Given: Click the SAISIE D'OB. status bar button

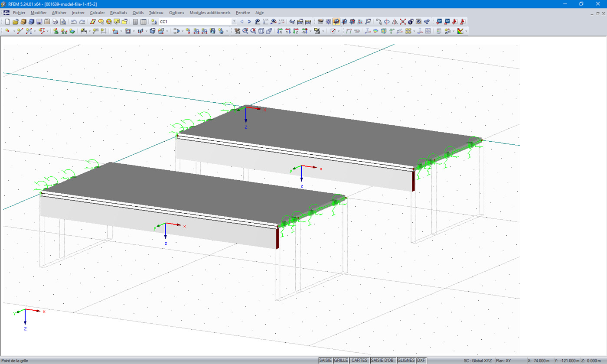Looking at the screenshot, I should [383, 361].
